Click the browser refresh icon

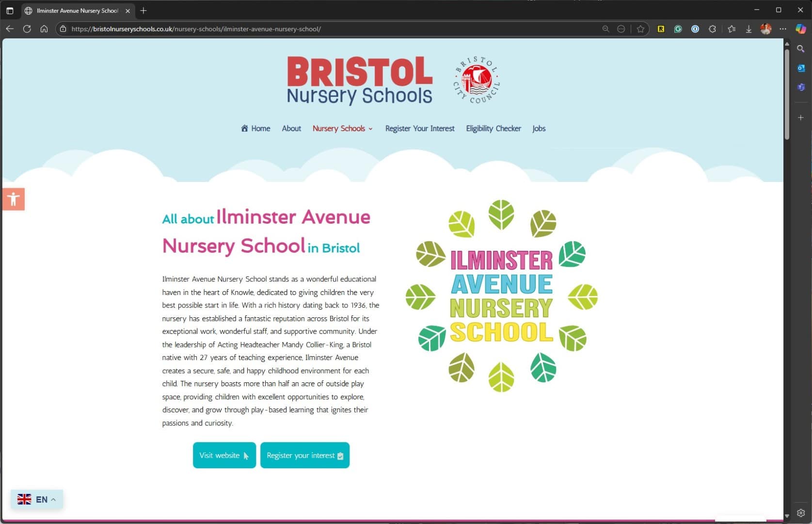click(27, 29)
